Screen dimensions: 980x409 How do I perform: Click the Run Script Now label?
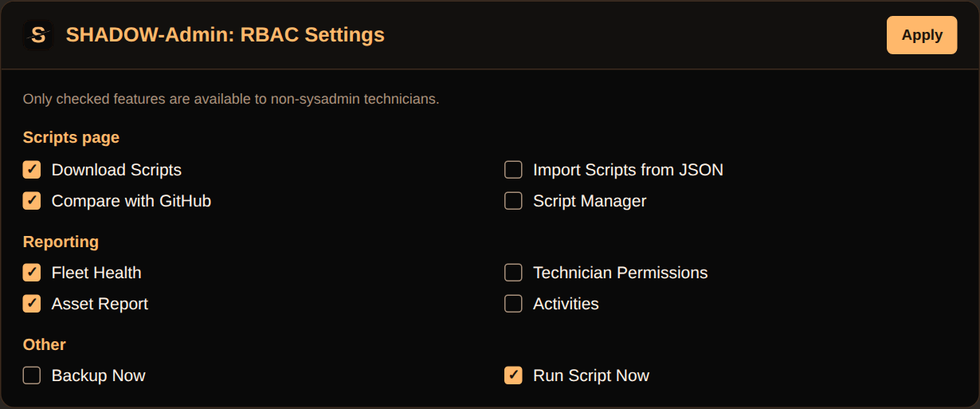(x=591, y=376)
